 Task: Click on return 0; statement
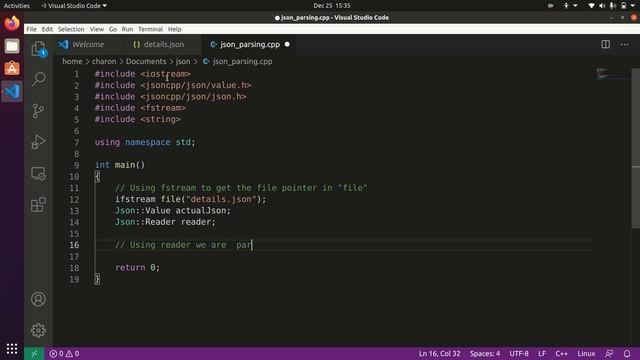[x=138, y=268]
